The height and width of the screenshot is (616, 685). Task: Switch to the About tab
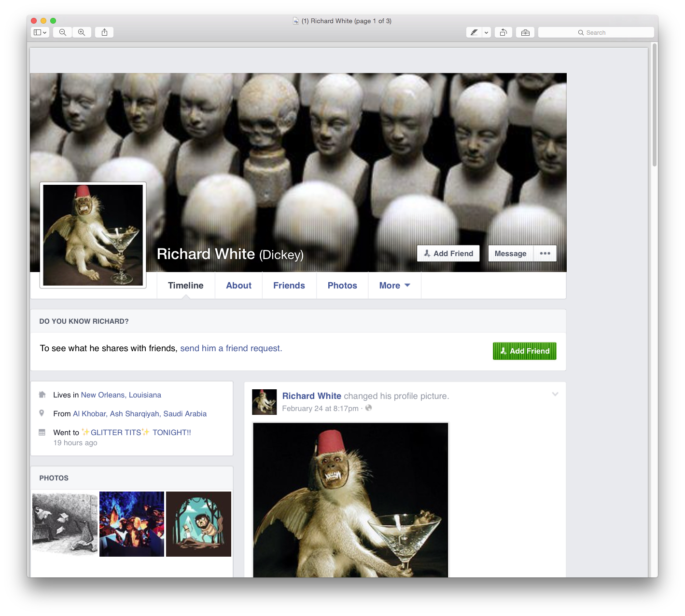[x=238, y=286]
